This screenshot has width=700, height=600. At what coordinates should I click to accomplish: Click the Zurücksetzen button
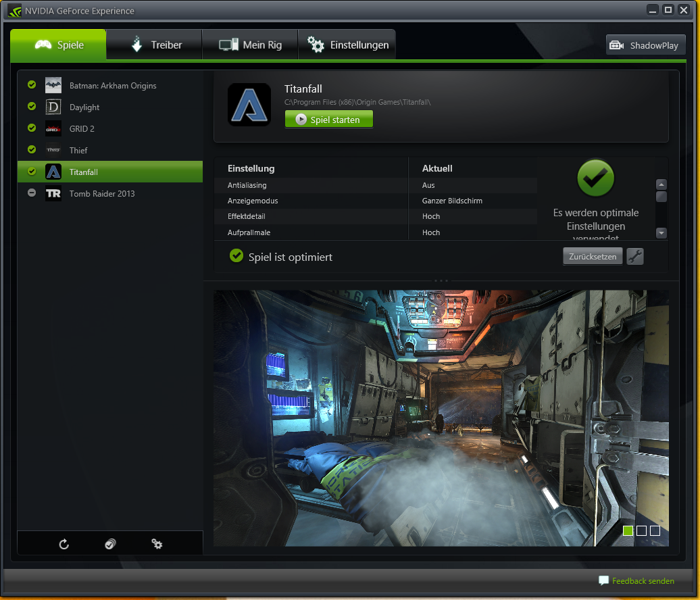(593, 257)
